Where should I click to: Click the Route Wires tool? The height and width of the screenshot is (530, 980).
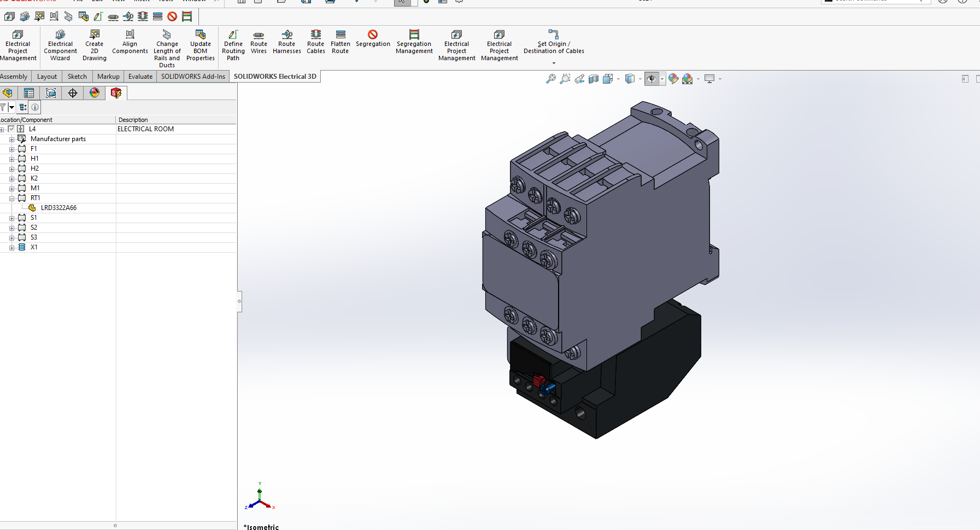point(259,43)
